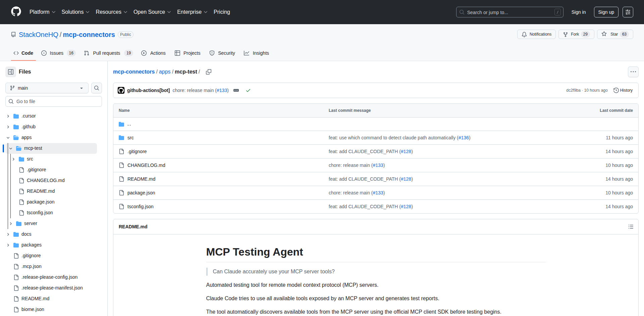Open github-actions[bot] author link

click(x=148, y=90)
